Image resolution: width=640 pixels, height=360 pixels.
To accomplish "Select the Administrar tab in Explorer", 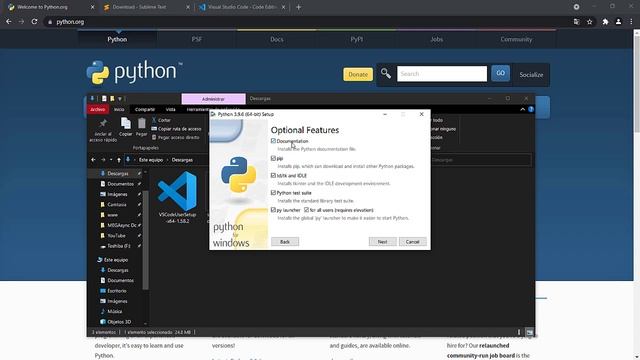I will [213, 99].
